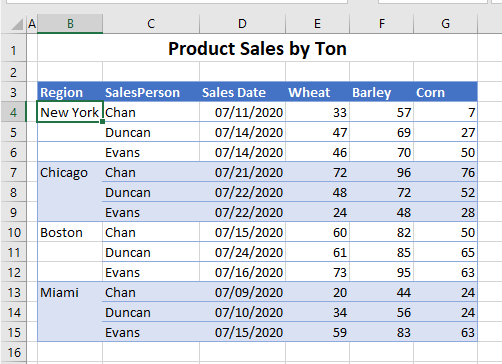
Task: Select column F header
Action: click(381, 24)
